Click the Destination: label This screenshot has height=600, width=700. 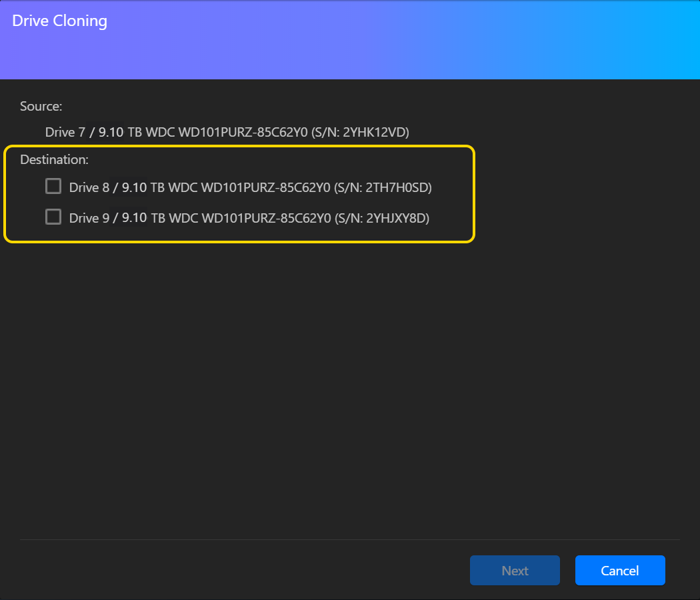click(x=55, y=159)
